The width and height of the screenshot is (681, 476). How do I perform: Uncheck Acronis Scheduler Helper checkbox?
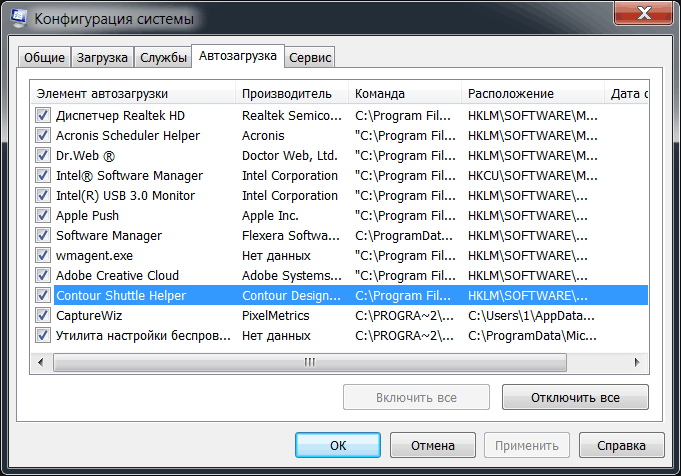43,136
